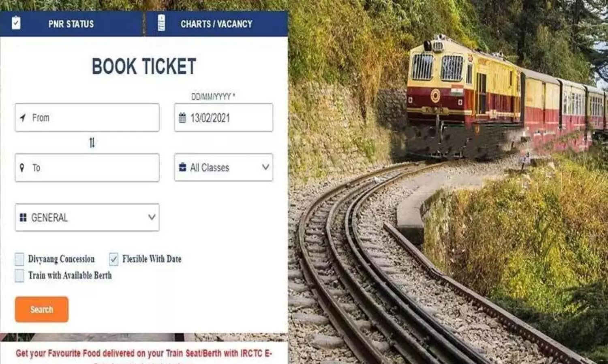Click inside the From station input field
The width and height of the screenshot is (608, 364).
(87, 117)
